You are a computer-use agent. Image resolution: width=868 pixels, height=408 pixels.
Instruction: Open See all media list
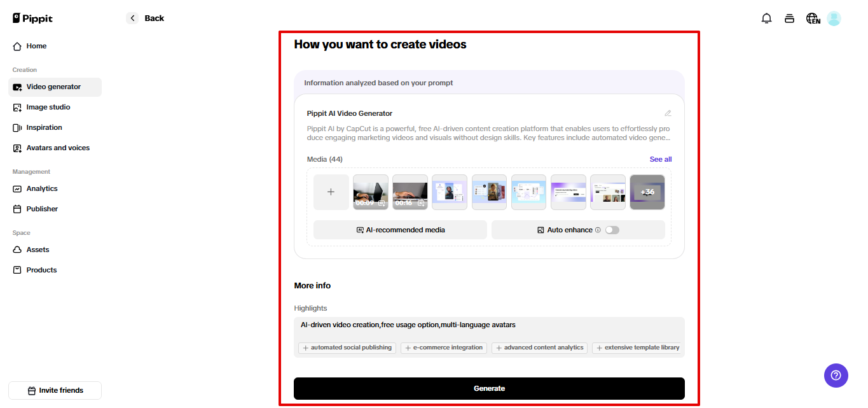660,159
